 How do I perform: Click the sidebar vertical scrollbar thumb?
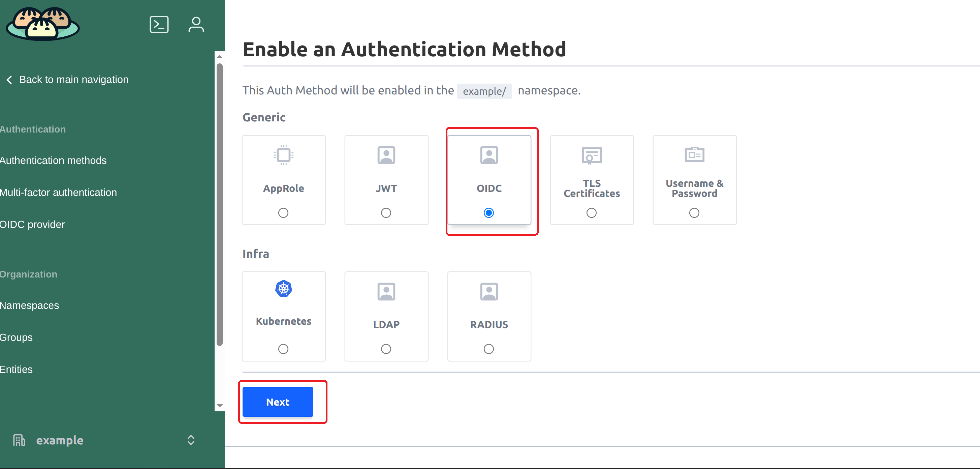tap(220, 206)
